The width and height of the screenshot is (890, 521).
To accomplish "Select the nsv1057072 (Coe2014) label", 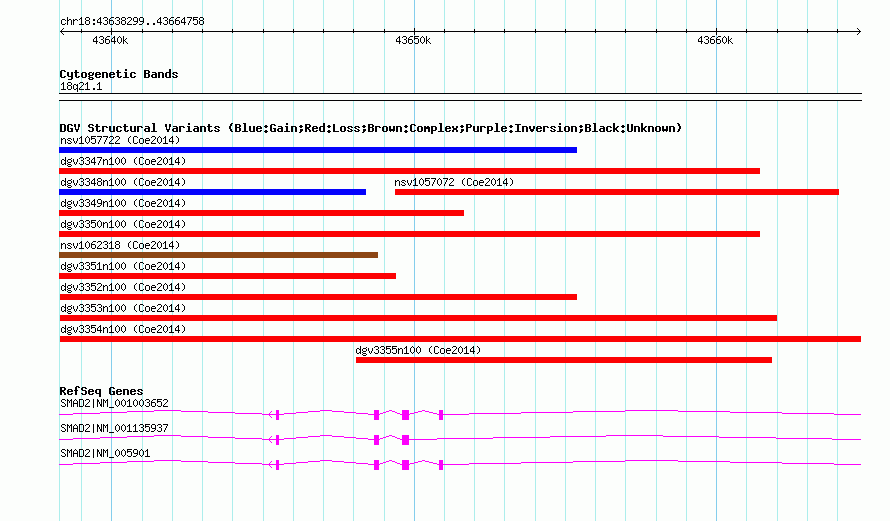I will click(454, 182).
